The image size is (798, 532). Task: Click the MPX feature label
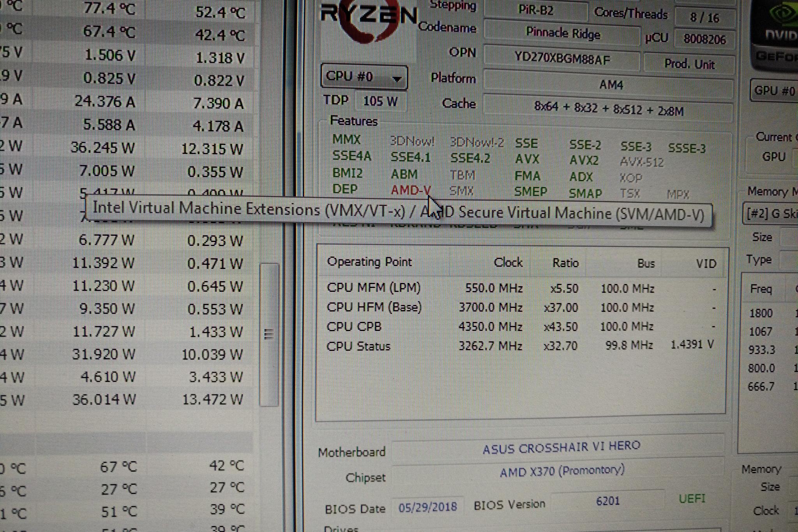click(x=678, y=194)
